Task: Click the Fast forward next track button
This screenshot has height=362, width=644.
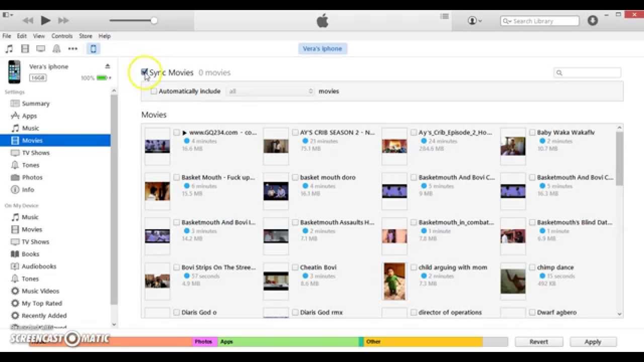Action: pos(63,21)
